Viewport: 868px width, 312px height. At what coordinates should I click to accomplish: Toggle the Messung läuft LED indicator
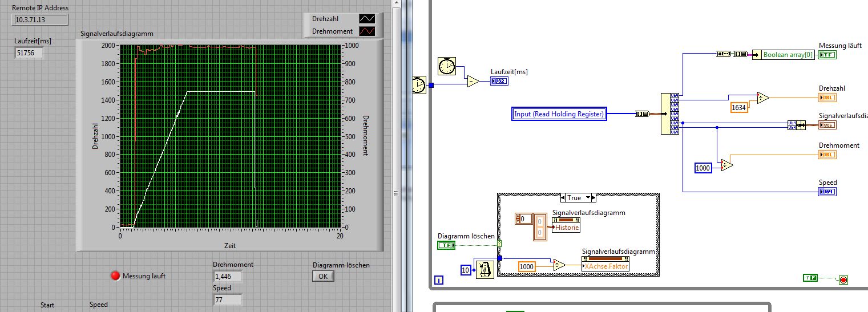[115, 276]
